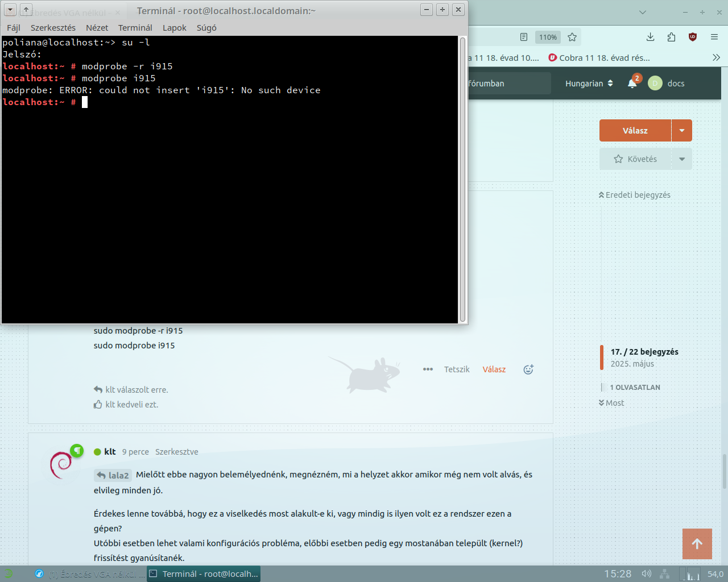Jump to Eredeti bejegyzés link
Image resolution: width=728 pixels, height=582 pixels.
point(635,195)
